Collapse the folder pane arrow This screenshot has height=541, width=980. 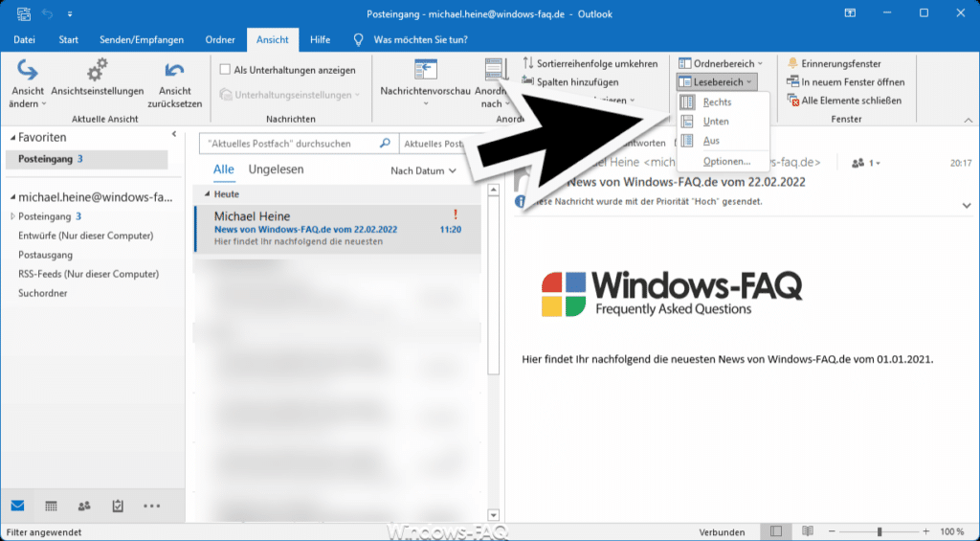tap(174, 134)
